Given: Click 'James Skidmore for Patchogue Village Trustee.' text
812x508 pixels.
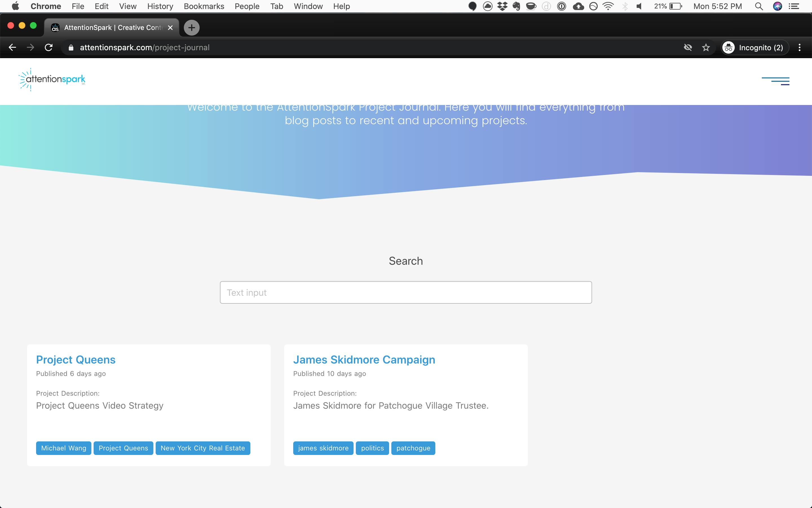Looking at the screenshot, I should (x=390, y=406).
